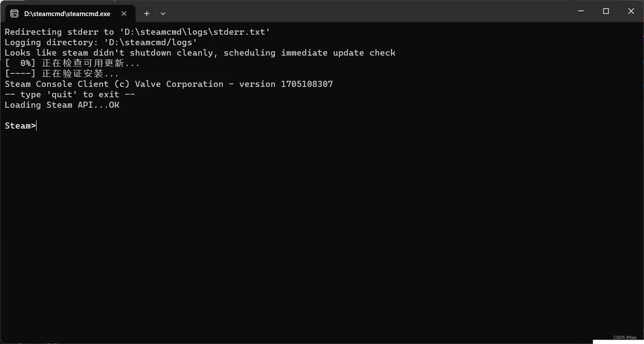644x344 pixels.
Task: Expand the new tab profile dropdown chevron
Action: (163, 13)
